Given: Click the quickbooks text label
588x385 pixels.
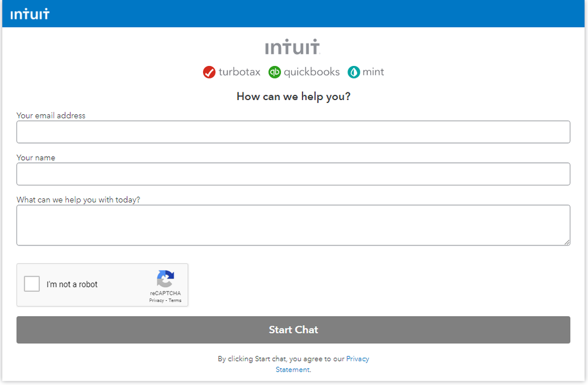Looking at the screenshot, I should (x=311, y=72).
